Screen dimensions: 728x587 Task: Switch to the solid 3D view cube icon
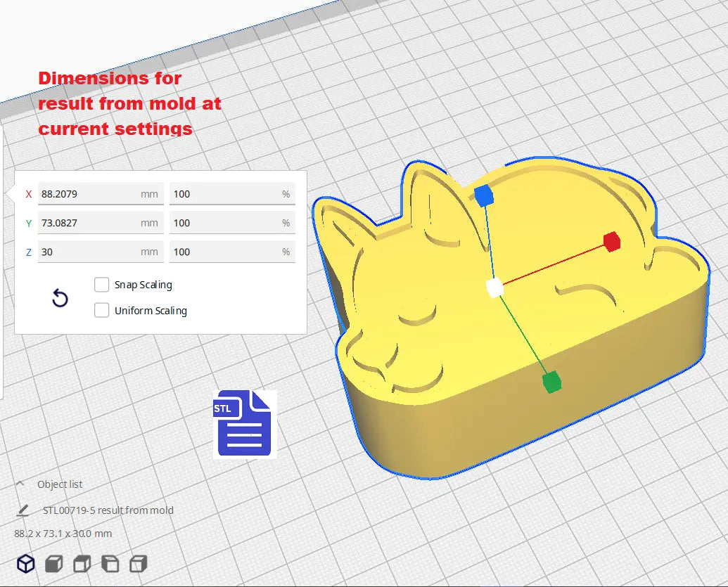25,563
